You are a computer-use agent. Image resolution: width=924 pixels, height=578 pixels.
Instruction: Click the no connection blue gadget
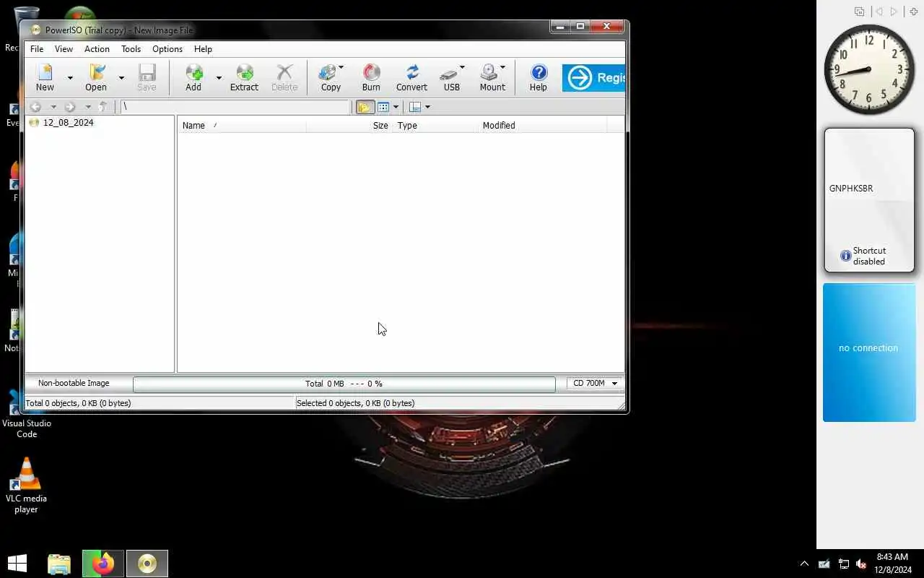(x=869, y=352)
